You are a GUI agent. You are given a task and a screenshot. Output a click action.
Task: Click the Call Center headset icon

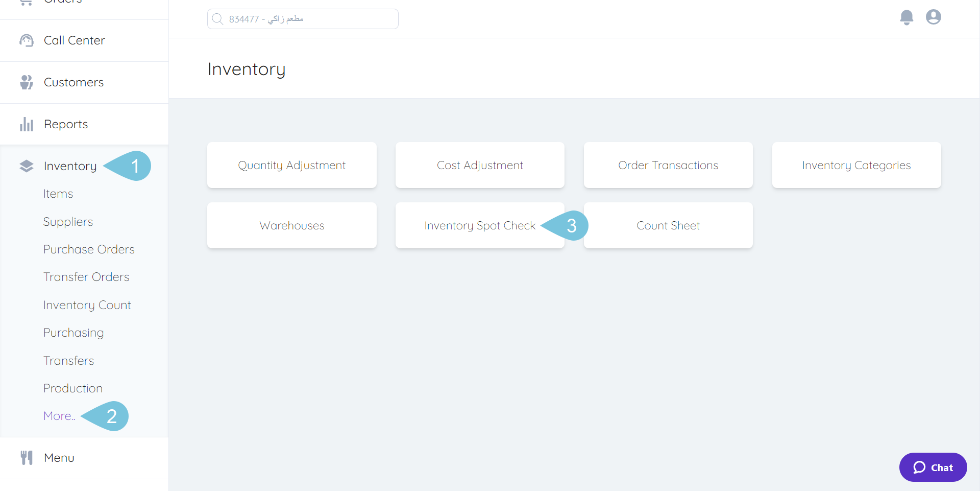click(x=27, y=40)
